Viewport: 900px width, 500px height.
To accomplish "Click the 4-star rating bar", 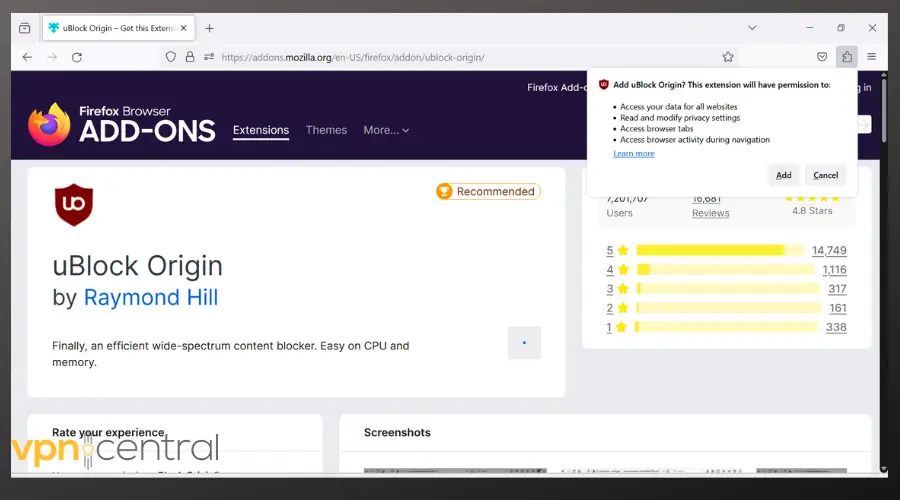I will click(725, 270).
